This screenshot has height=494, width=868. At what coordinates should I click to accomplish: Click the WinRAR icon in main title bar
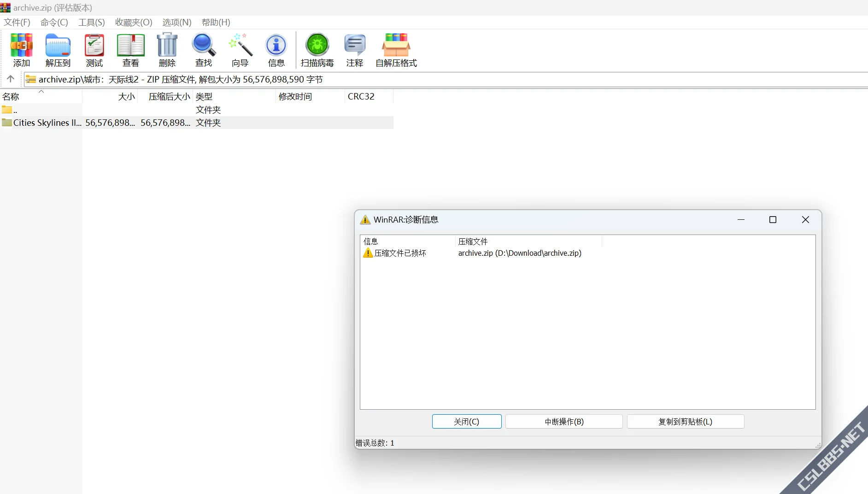[5, 7]
